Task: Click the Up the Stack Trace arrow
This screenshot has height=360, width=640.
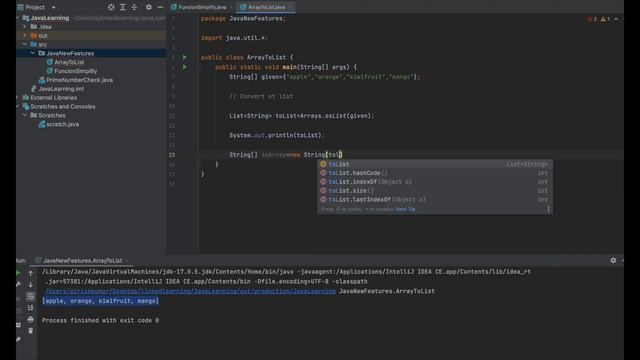Action: click(31, 273)
